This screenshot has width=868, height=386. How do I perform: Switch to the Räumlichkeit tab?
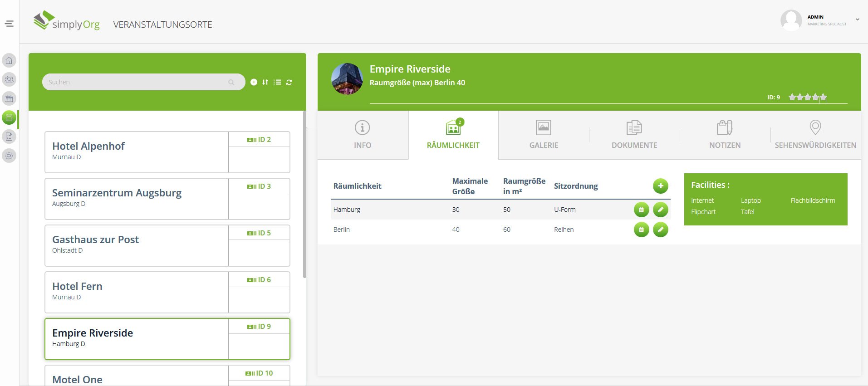point(453,135)
